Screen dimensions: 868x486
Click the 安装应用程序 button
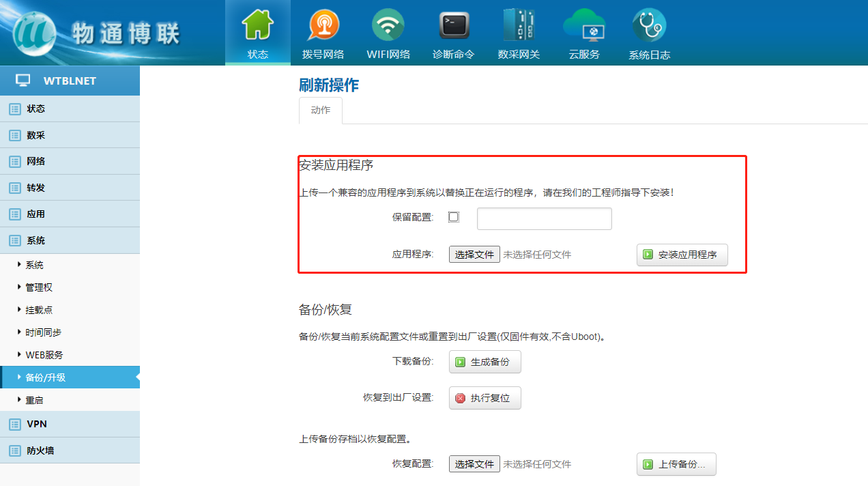tap(682, 255)
